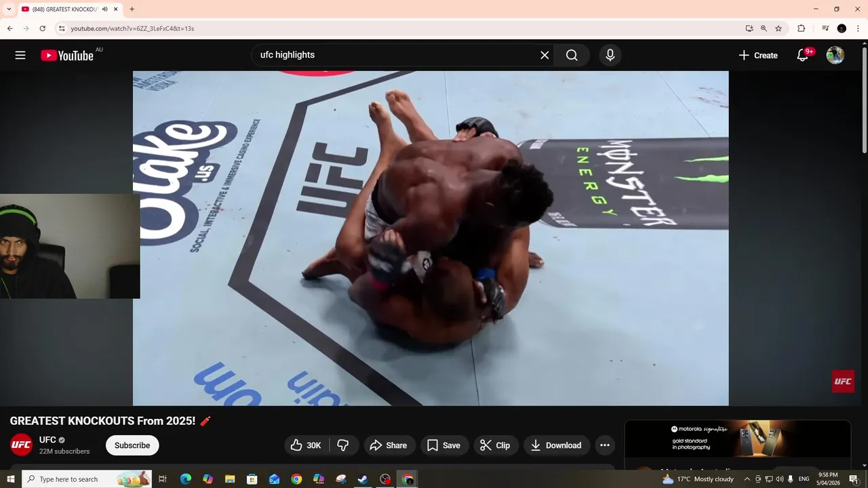Open tab search dropdown arrow
The image size is (868, 488).
point(8,9)
